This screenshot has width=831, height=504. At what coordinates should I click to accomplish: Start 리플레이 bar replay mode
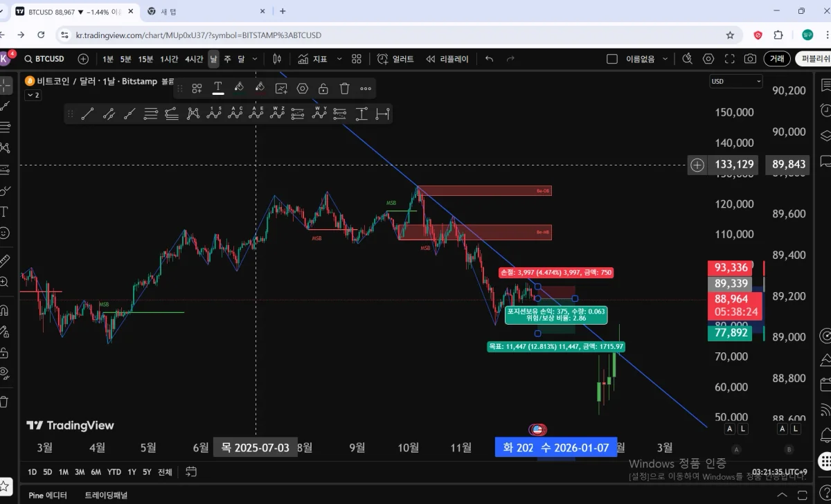point(447,59)
